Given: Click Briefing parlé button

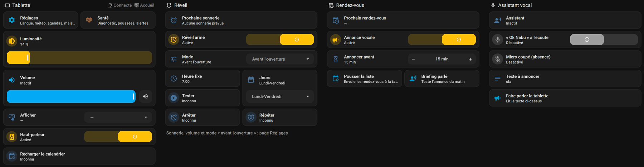Looking at the screenshot, I should [442, 79].
